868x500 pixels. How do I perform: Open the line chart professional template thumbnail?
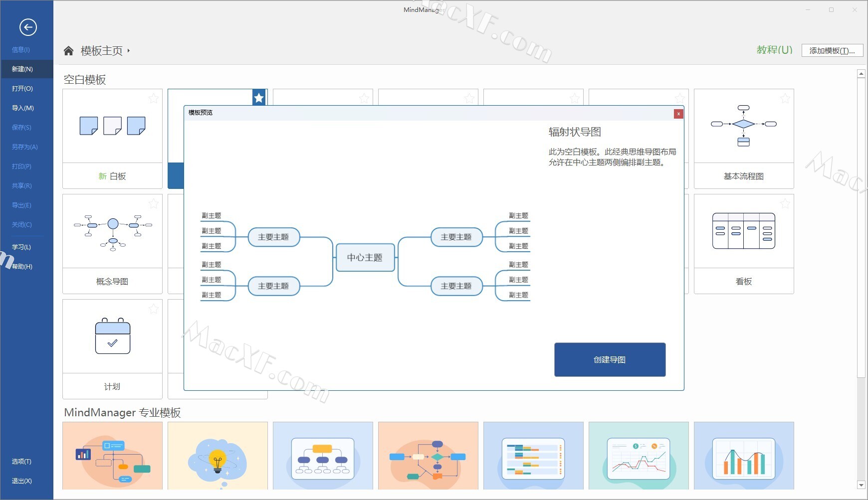tap(639, 456)
